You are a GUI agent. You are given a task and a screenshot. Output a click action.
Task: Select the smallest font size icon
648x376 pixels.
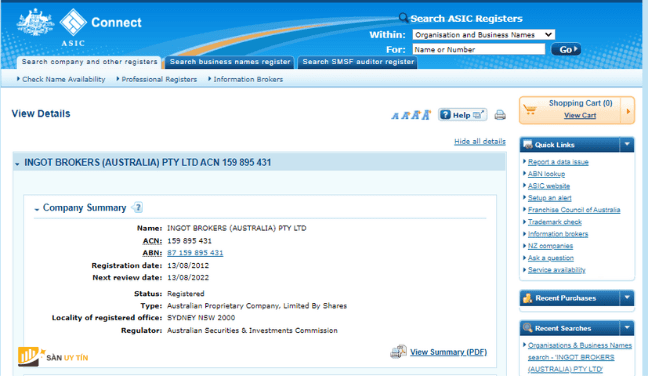[395, 116]
